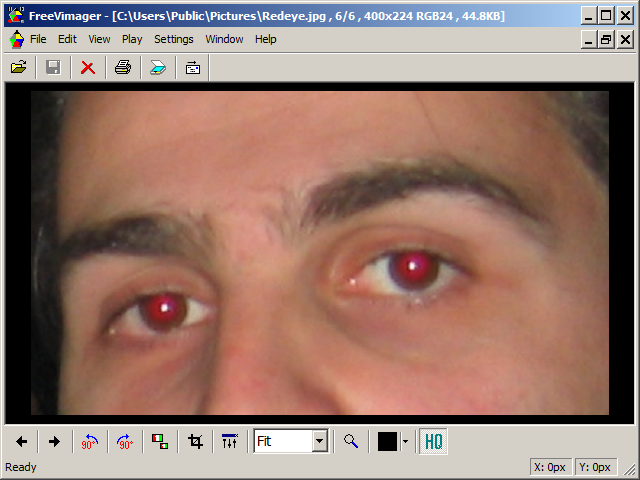
Task: Open the Fit zoom level dropdown
Action: (320, 441)
